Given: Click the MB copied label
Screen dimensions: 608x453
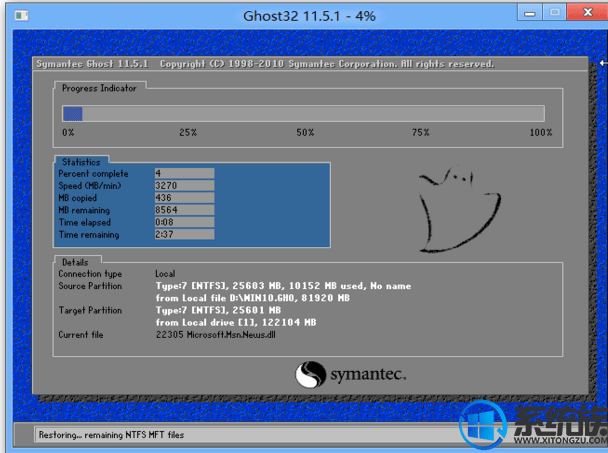Looking at the screenshot, I should (78, 198).
